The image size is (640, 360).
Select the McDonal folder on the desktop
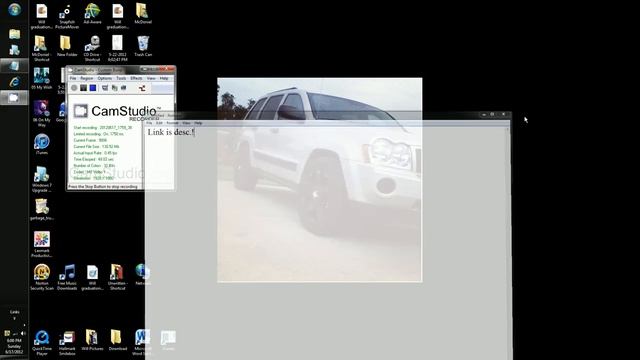[142, 14]
